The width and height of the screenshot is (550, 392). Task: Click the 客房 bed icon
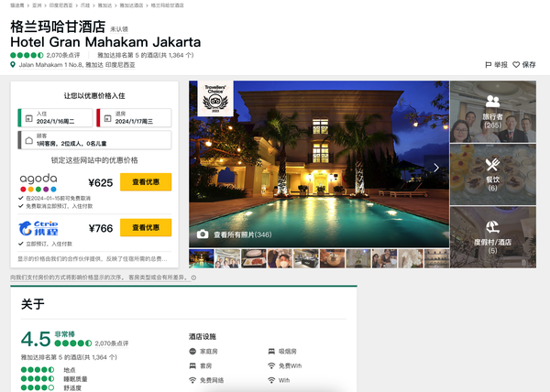(x=192, y=365)
